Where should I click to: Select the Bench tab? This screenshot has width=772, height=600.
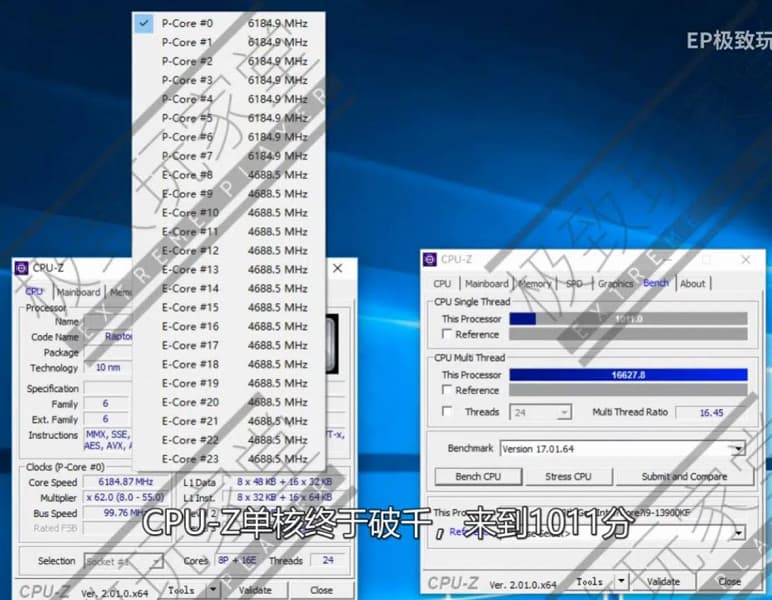click(x=656, y=283)
